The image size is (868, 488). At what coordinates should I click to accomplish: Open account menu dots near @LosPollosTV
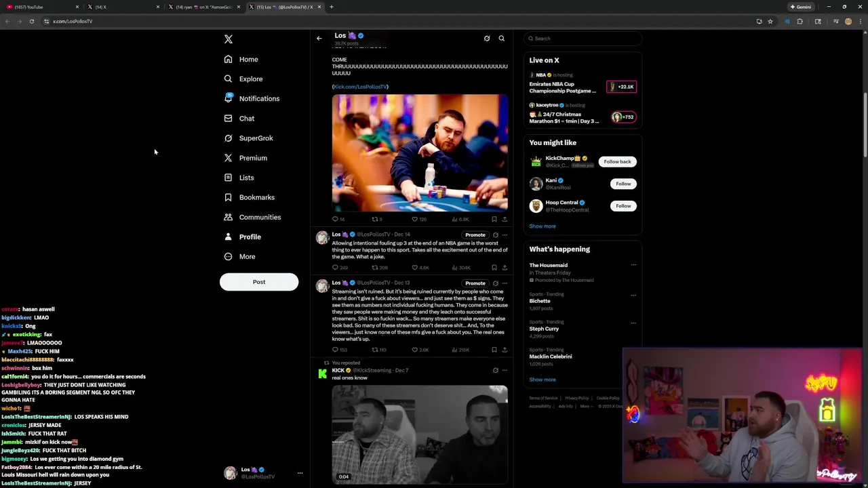pos(300,473)
